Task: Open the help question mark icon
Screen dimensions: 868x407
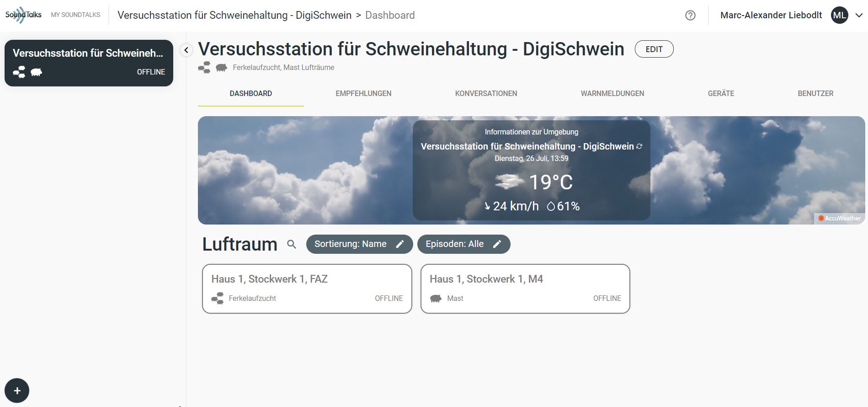Action: tap(690, 16)
